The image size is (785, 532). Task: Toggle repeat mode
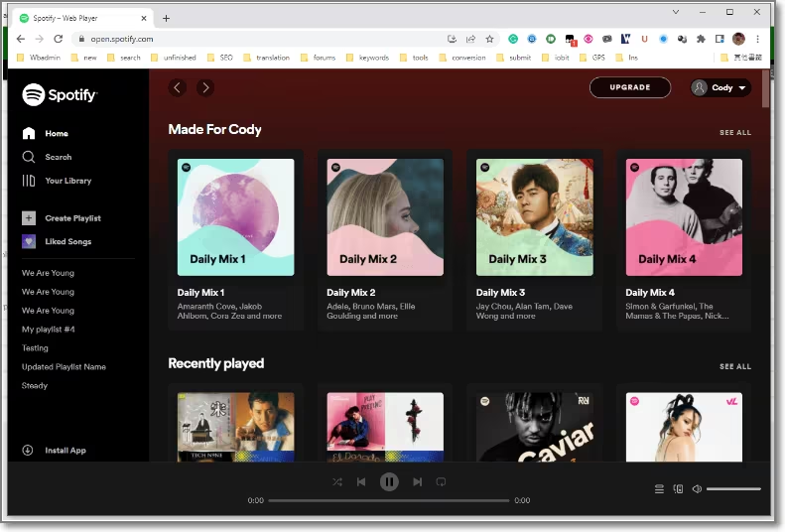click(x=441, y=481)
